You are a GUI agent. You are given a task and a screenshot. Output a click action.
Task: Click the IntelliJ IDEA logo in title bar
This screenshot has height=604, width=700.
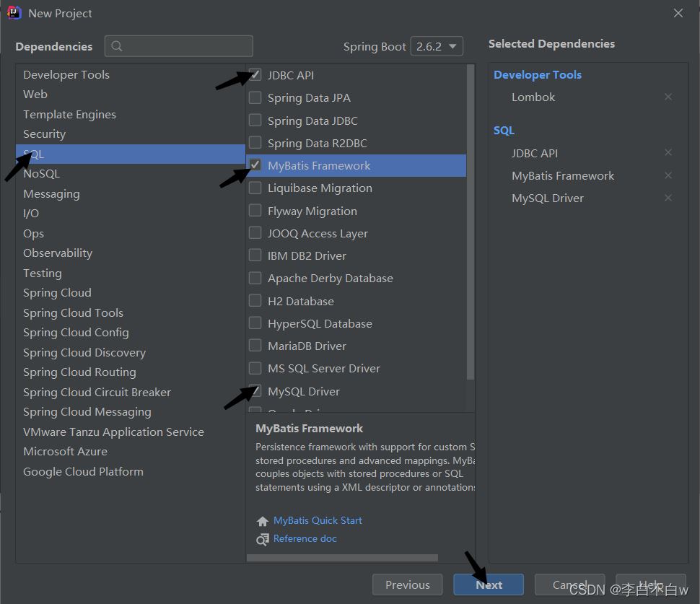coord(14,13)
